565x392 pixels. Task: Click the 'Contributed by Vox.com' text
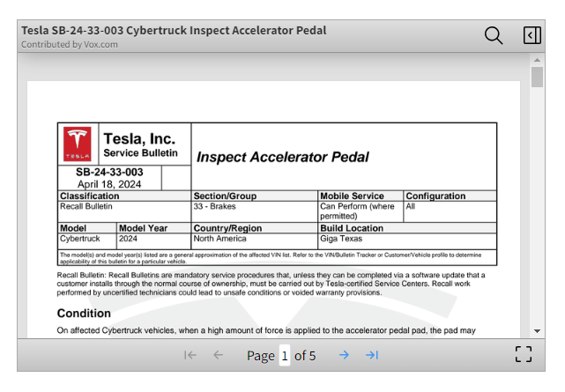[70, 44]
